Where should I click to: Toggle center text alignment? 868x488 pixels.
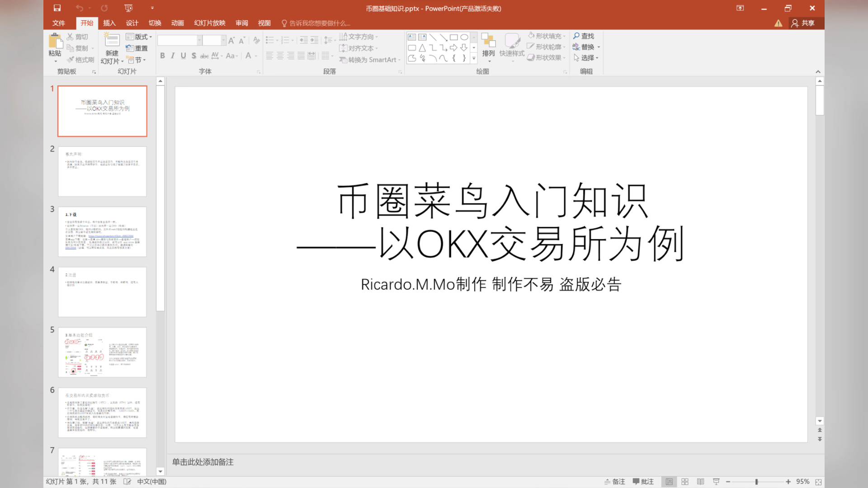pyautogui.click(x=280, y=56)
